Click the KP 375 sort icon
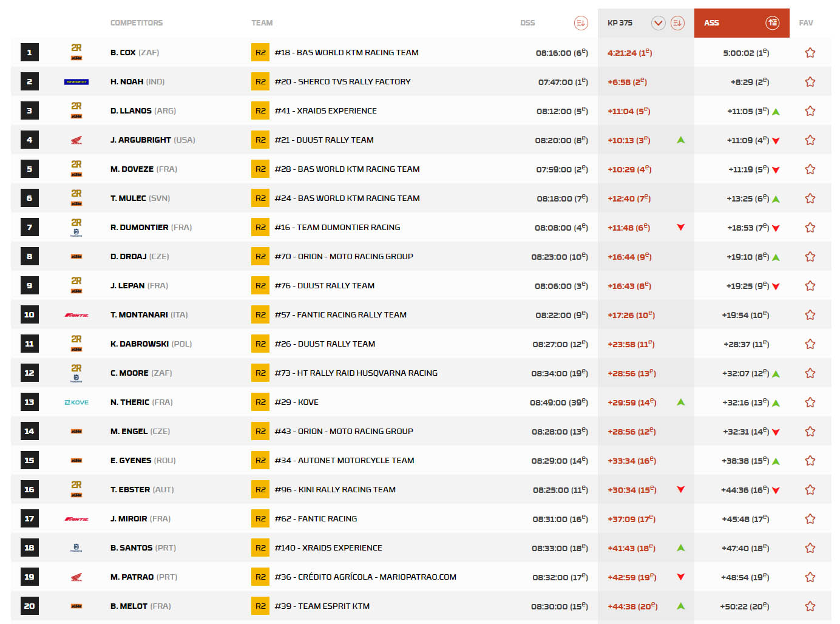This screenshot has height=624, width=840. point(677,23)
